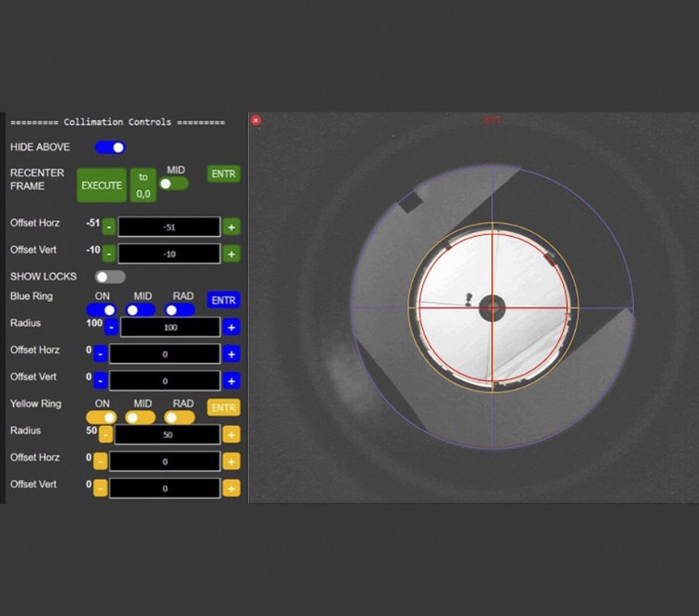Decrease the Blue Ring Radius with blue minus

111,327
